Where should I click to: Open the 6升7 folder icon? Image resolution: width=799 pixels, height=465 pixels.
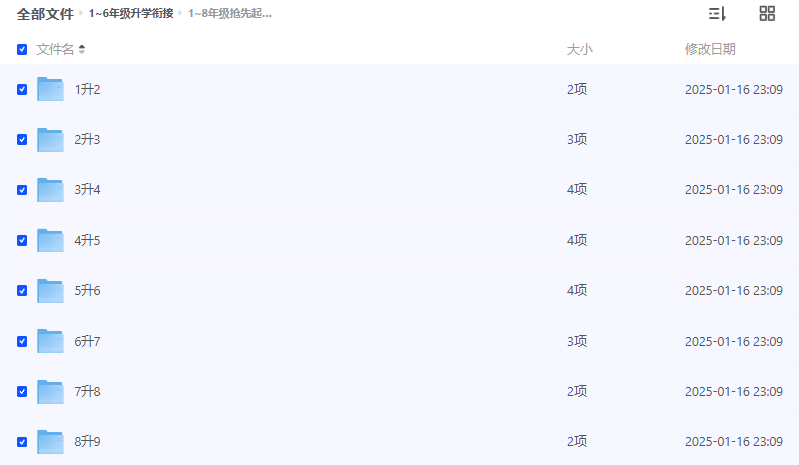(50, 341)
